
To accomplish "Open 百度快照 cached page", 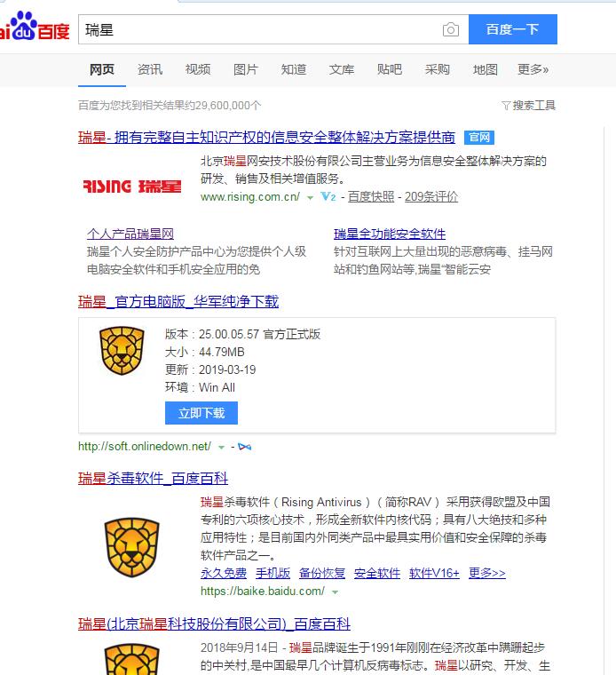I will [371, 197].
